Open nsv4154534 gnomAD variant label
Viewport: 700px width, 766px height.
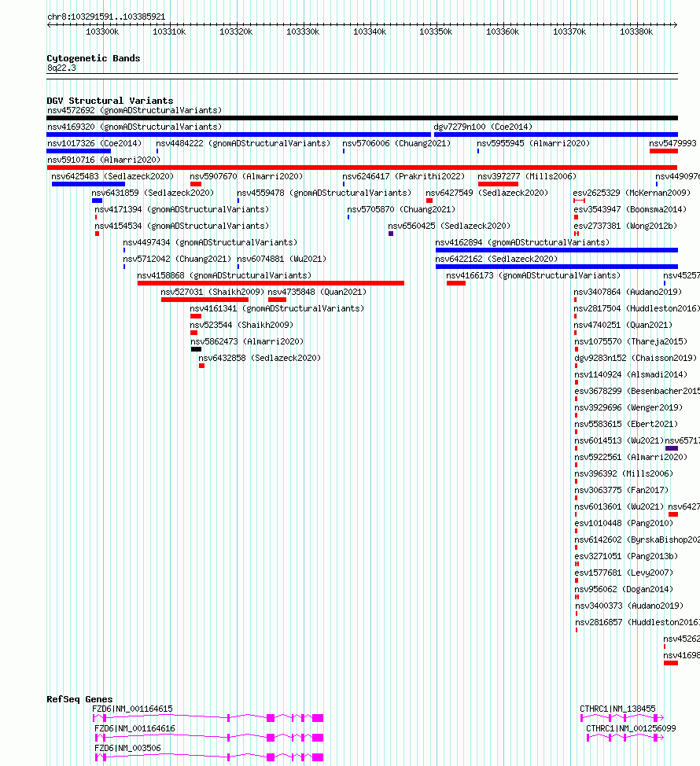182,226
